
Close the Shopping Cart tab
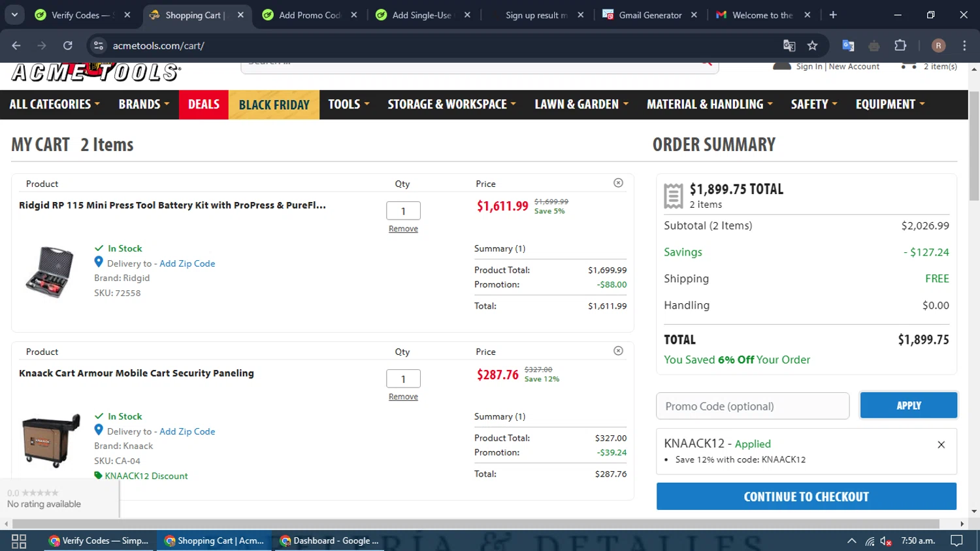pos(240,14)
